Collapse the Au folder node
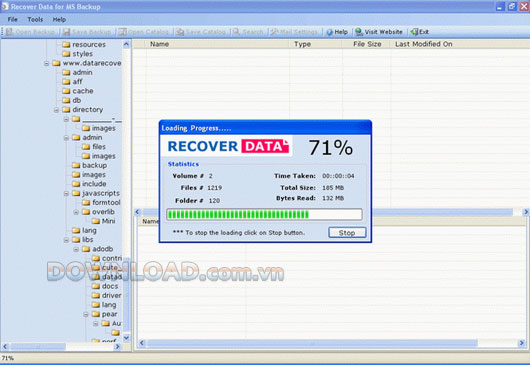This screenshot has width=530, height=365. click(x=96, y=324)
